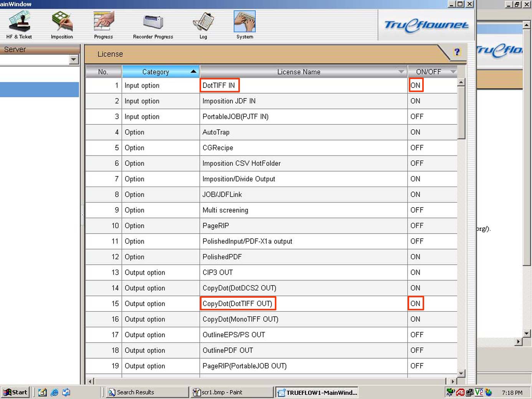Click license table scroll up arrow
Viewport: 532px width, 399px height.
point(461,82)
